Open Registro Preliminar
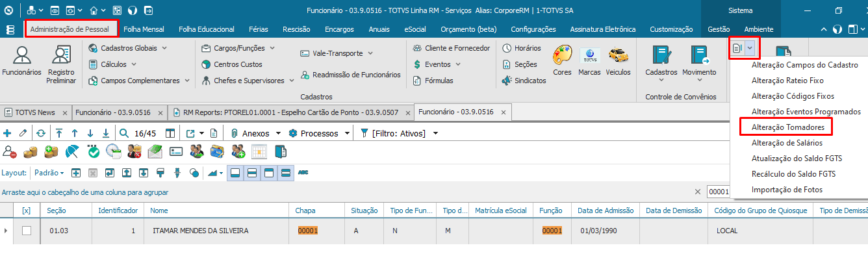The height and width of the screenshot is (254, 868). point(61,64)
